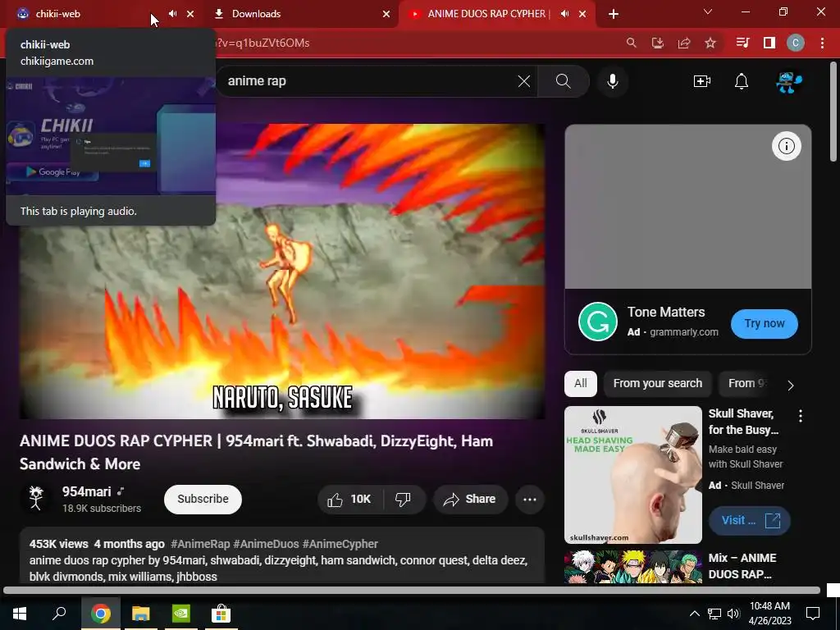Start voice search with microphone
This screenshot has width=840, height=630.
point(613,81)
